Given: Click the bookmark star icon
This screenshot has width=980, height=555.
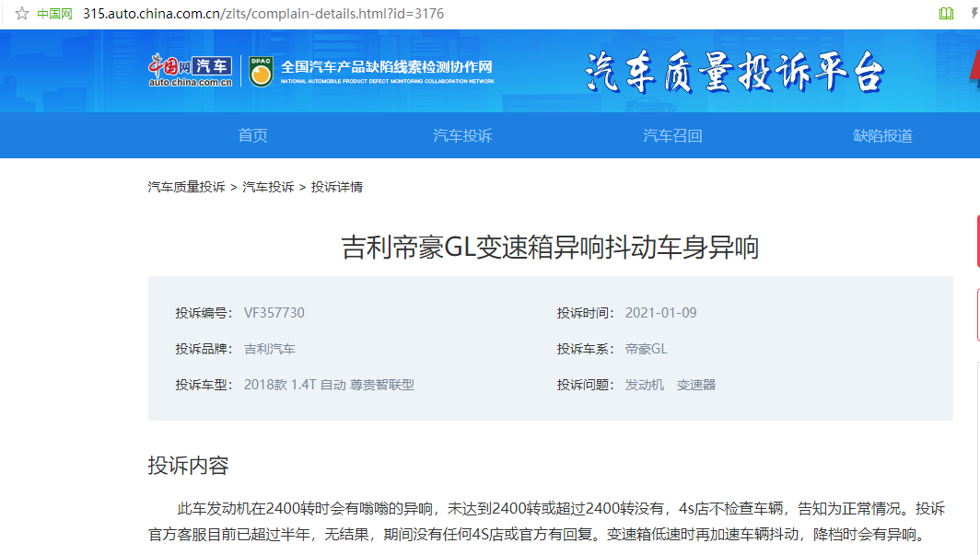Looking at the screenshot, I should pos(22,13).
